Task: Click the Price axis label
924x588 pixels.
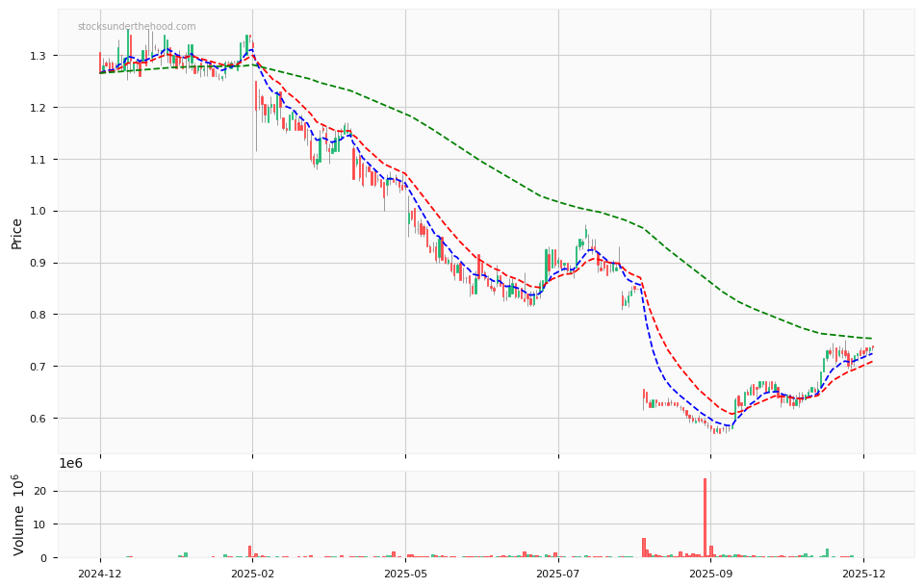Action: pos(16,231)
